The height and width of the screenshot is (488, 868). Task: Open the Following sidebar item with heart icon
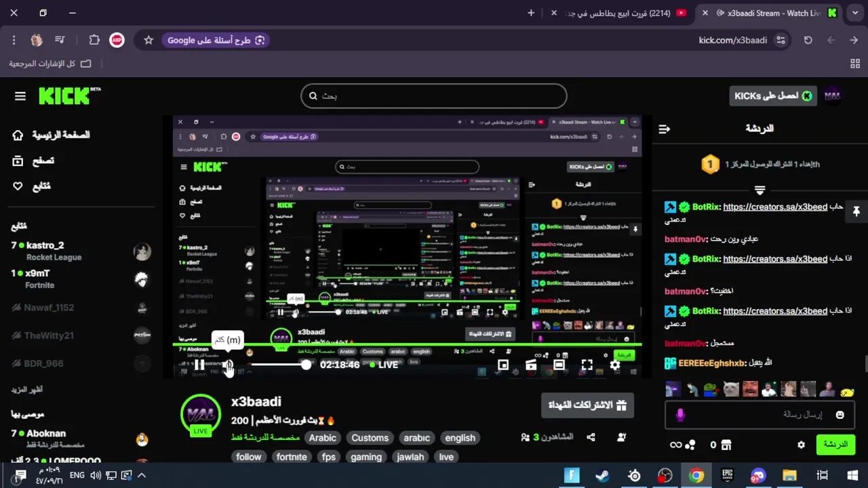(32, 186)
